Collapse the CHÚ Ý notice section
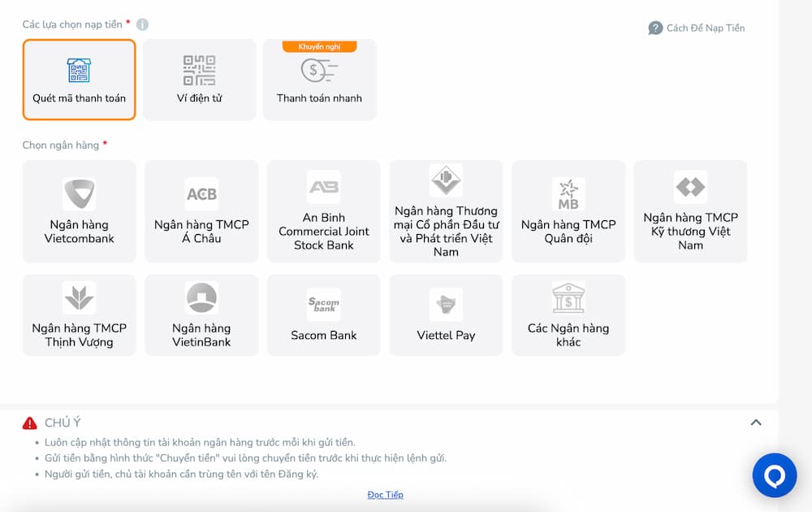 756,423
